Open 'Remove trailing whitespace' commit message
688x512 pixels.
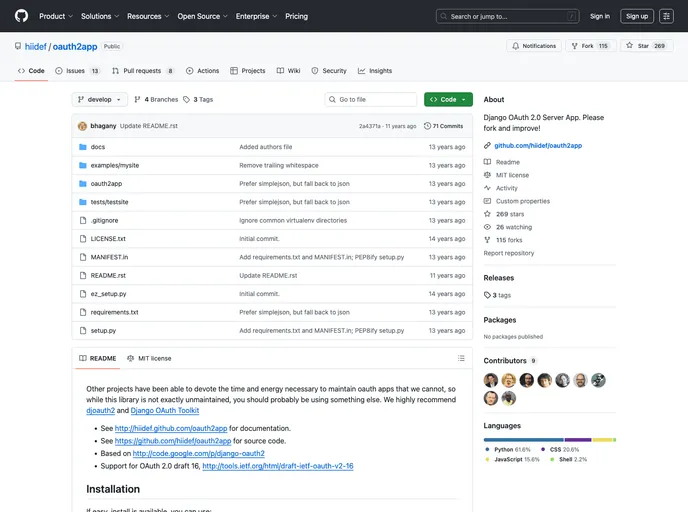coord(279,165)
